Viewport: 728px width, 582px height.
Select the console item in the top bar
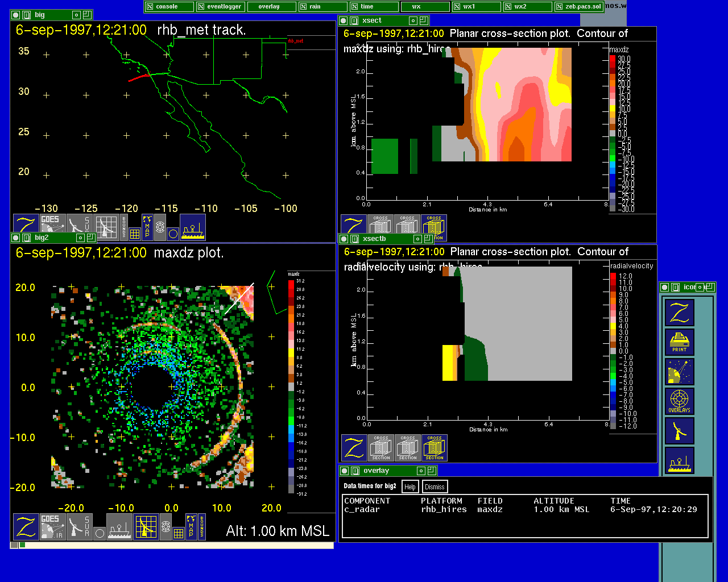[168, 7]
